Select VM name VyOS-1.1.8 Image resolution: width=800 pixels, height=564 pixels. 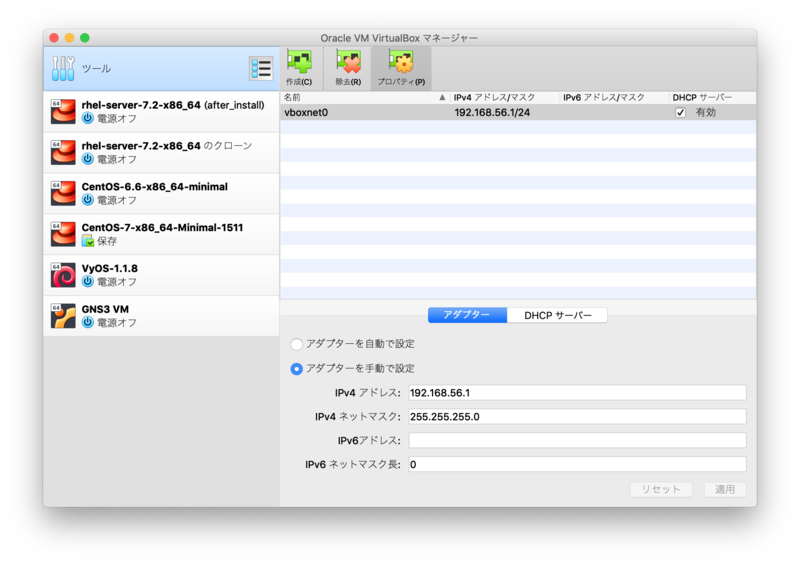(x=110, y=268)
